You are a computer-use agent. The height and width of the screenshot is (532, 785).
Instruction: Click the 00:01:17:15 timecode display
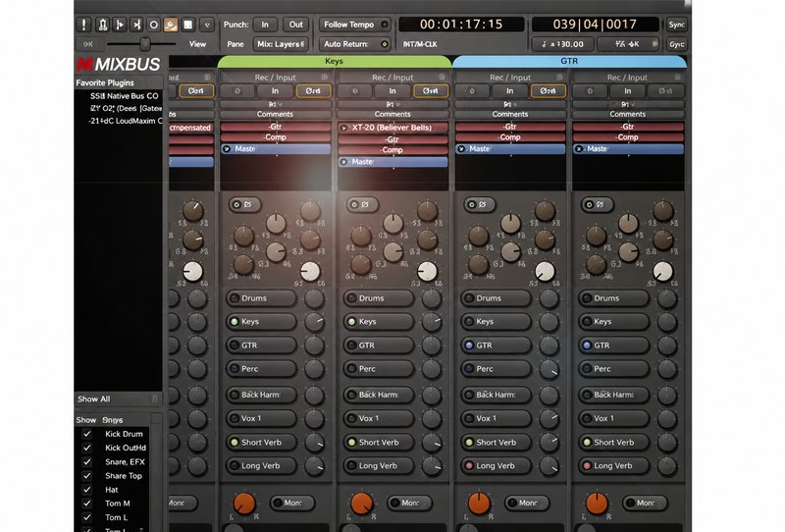point(461,25)
